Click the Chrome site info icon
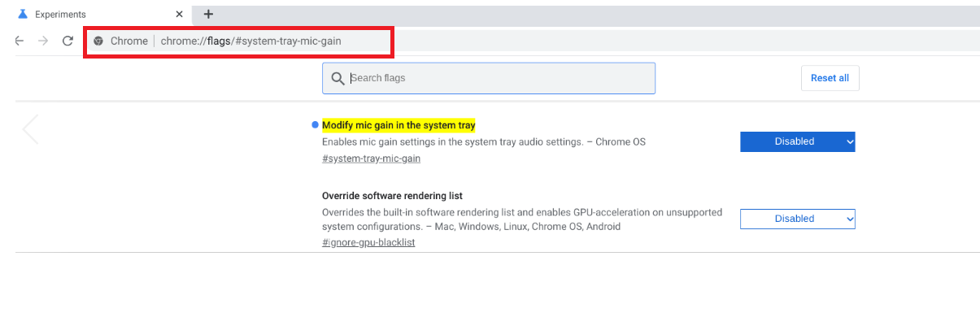 tap(98, 41)
